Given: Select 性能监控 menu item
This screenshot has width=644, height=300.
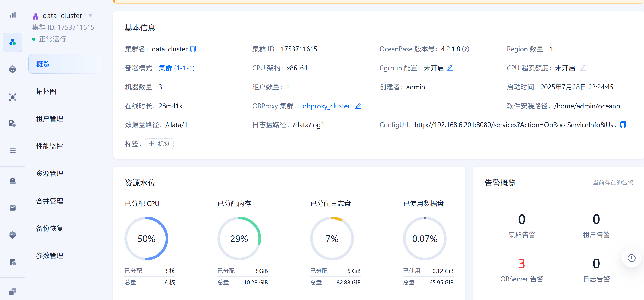Looking at the screenshot, I should [x=49, y=146].
